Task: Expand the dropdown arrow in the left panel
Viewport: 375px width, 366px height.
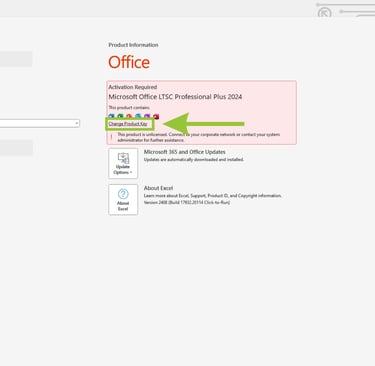Action: (x=77, y=123)
